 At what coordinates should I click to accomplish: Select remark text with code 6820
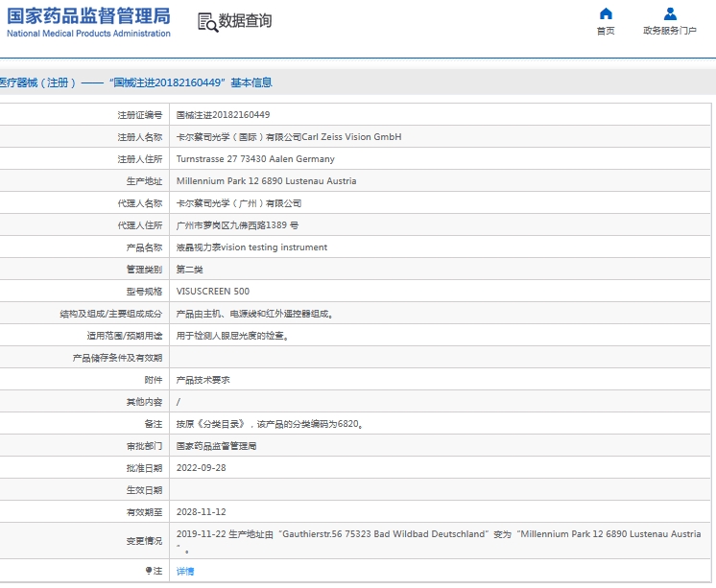click(270, 424)
